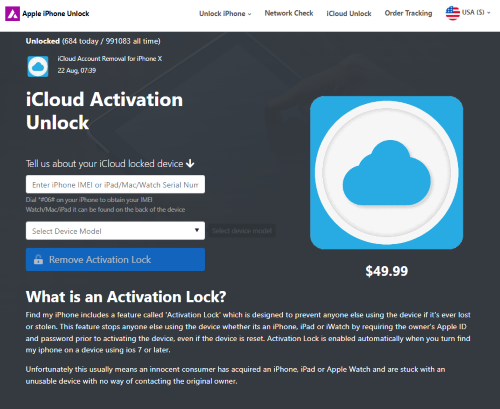Click the Apple iPhone Unlock logo icon
The height and width of the screenshot is (409, 500).
[x=12, y=14]
